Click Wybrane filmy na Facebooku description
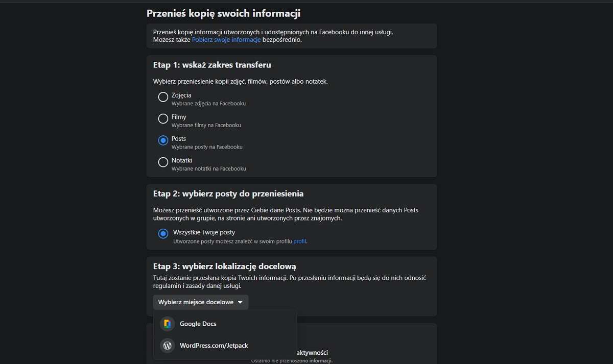 click(x=207, y=125)
